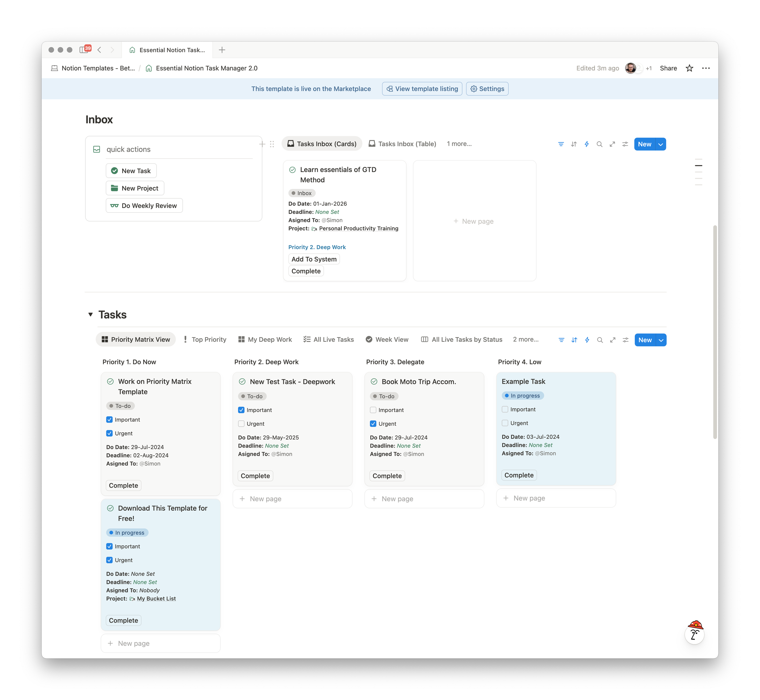
Task: Click the Do Weekly Review button
Action: [144, 206]
